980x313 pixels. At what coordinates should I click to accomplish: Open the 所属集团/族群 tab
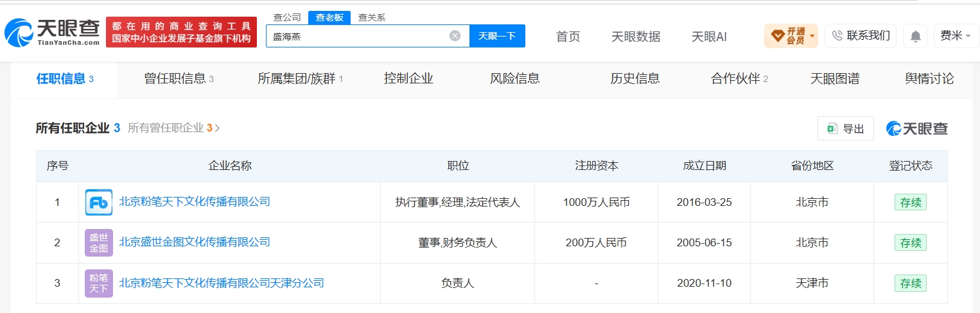click(300, 79)
